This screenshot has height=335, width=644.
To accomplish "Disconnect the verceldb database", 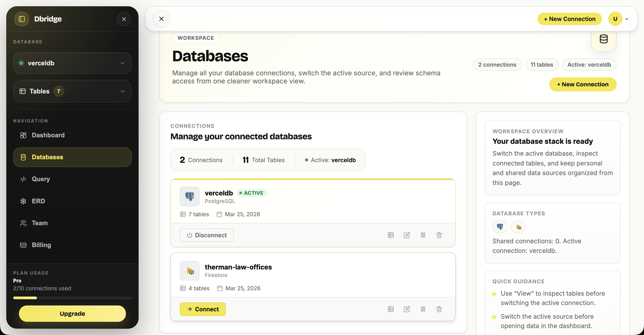I will coord(207,235).
